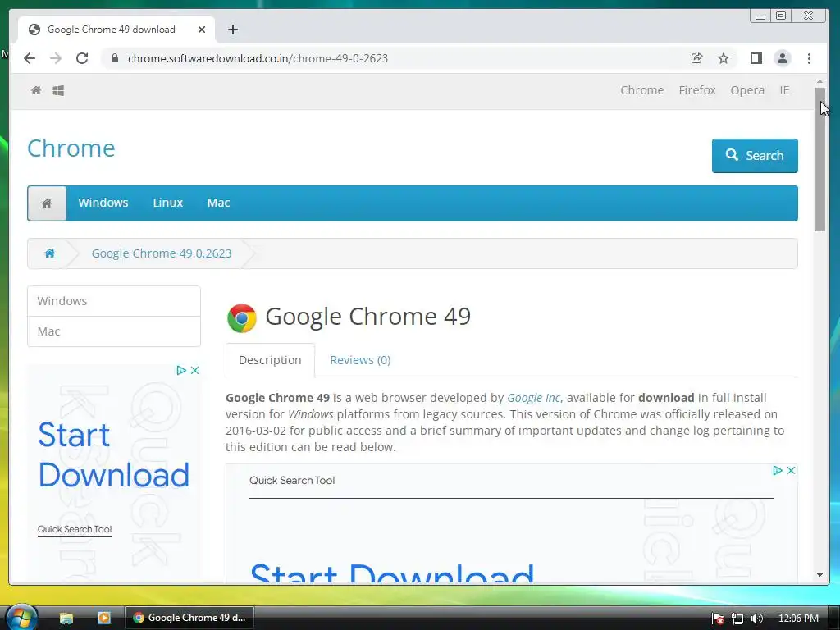Go back using the browser back arrow
The image size is (840, 630).
[x=30, y=58]
